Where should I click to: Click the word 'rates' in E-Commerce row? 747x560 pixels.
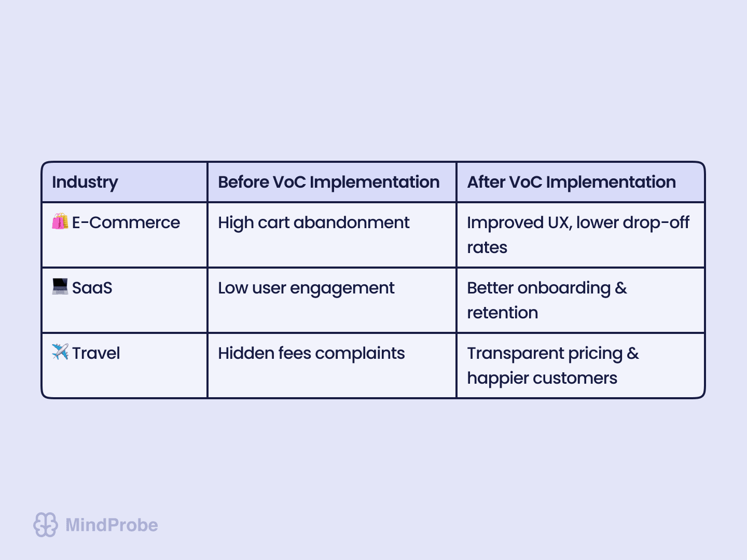coord(487,248)
